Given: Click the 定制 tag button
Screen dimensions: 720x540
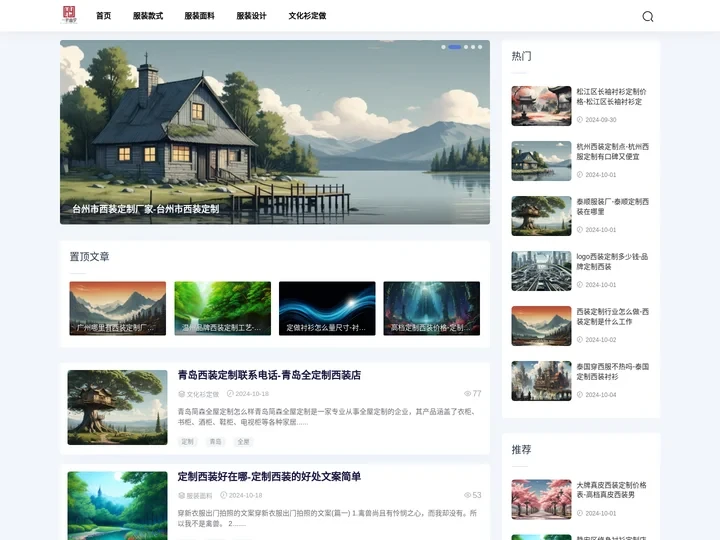Looking at the screenshot, I should point(187,441).
